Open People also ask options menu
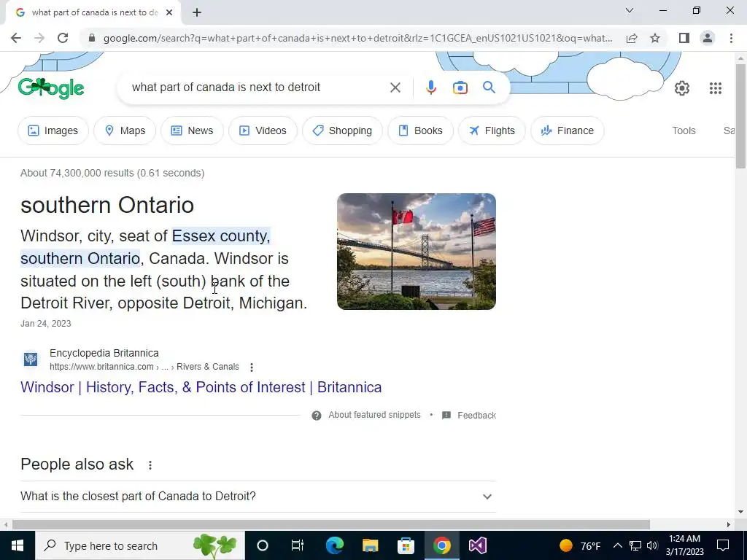 pos(150,465)
